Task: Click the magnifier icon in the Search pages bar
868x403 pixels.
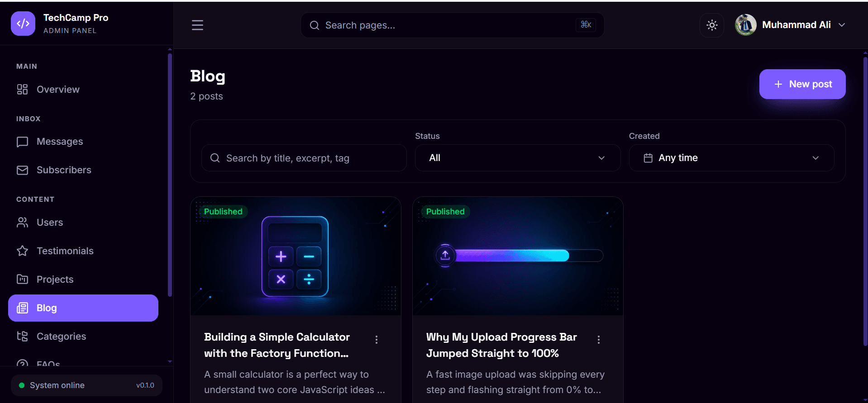Action: [x=314, y=25]
